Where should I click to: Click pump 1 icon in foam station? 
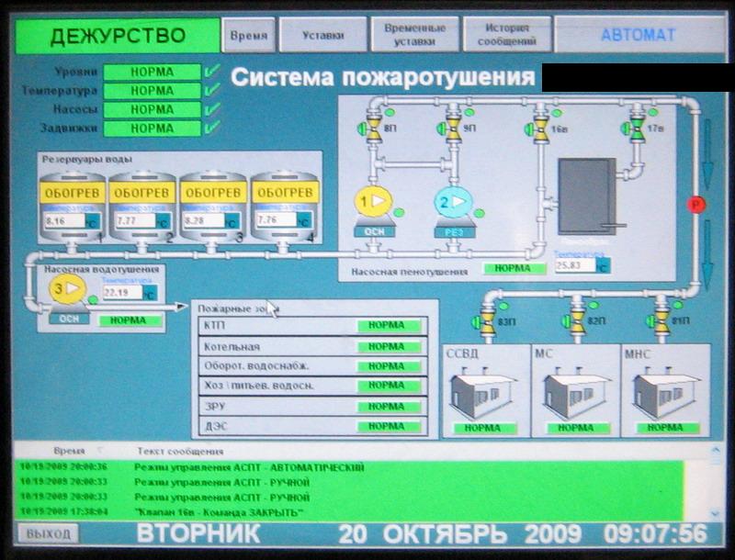[373, 201]
